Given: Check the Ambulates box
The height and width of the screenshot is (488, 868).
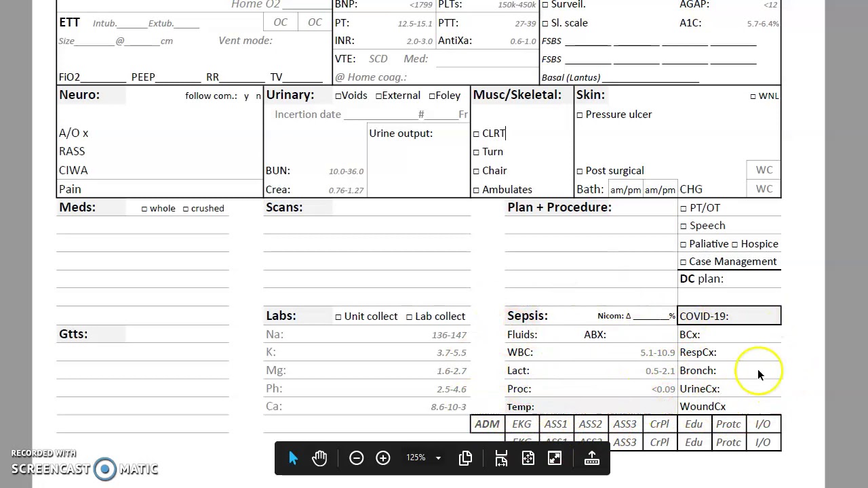Looking at the screenshot, I should [476, 190].
